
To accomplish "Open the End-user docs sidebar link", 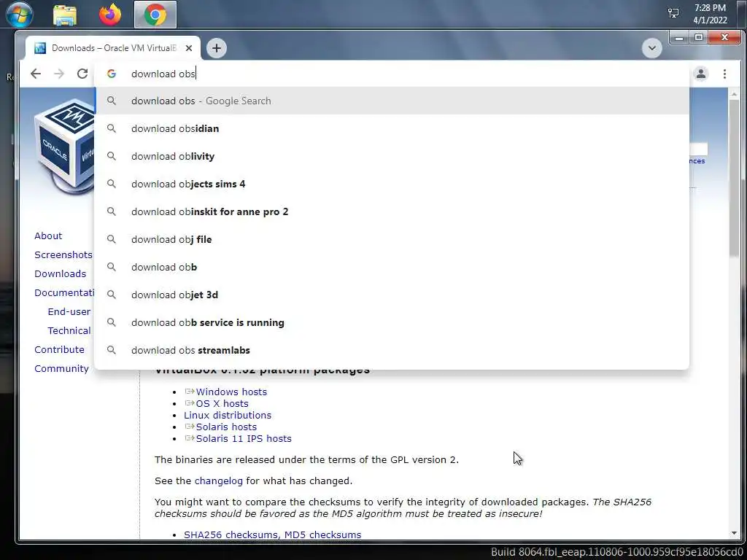I will [x=69, y=312].
